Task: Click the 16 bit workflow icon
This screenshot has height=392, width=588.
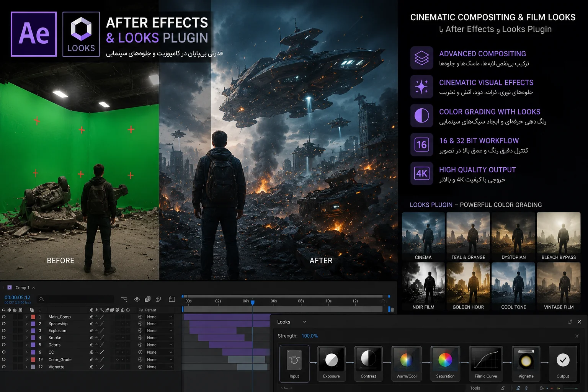Action: (x=421, y=145)
